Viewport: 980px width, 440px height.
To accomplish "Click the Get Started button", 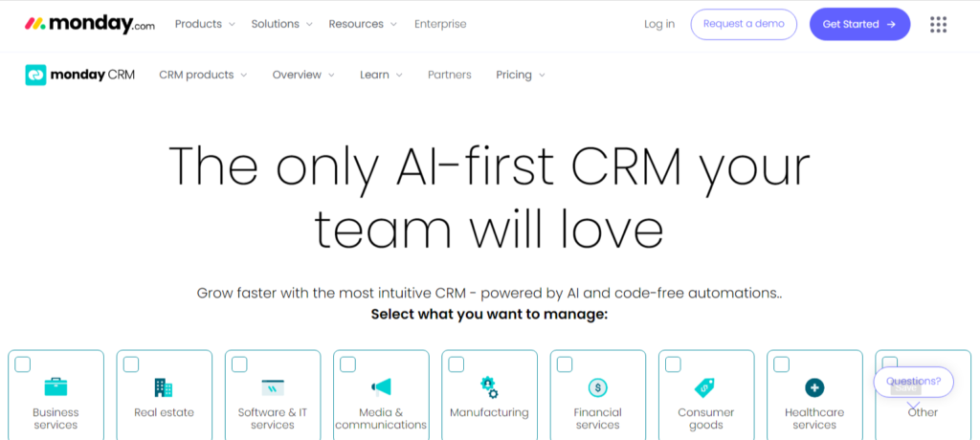I will 859,24.
